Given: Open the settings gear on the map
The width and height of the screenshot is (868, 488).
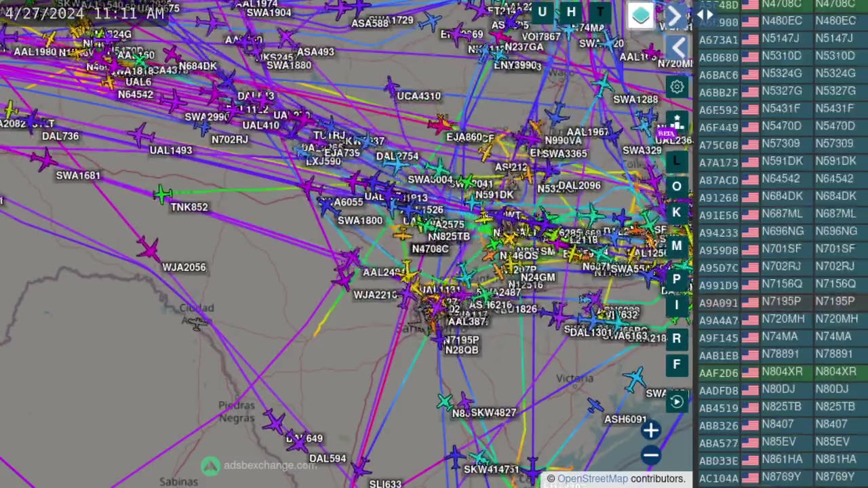Looking at the screenshot, I should (677, 87).
